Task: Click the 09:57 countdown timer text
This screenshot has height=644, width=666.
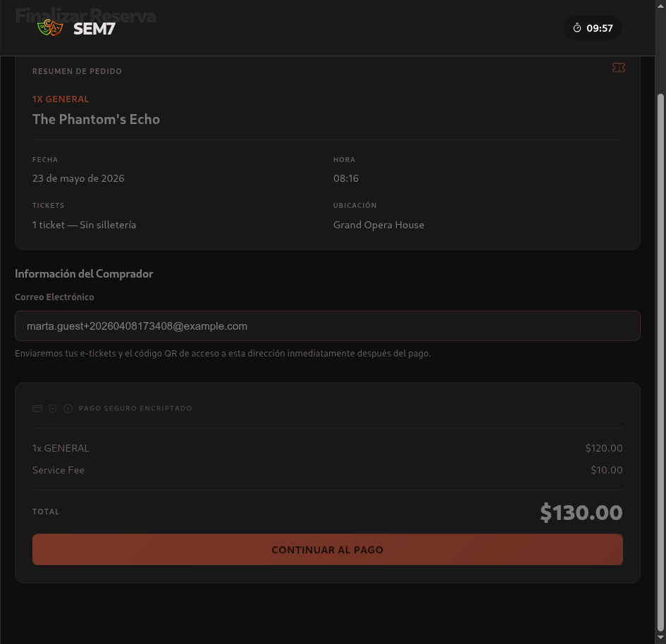Action: coord(600,29)
